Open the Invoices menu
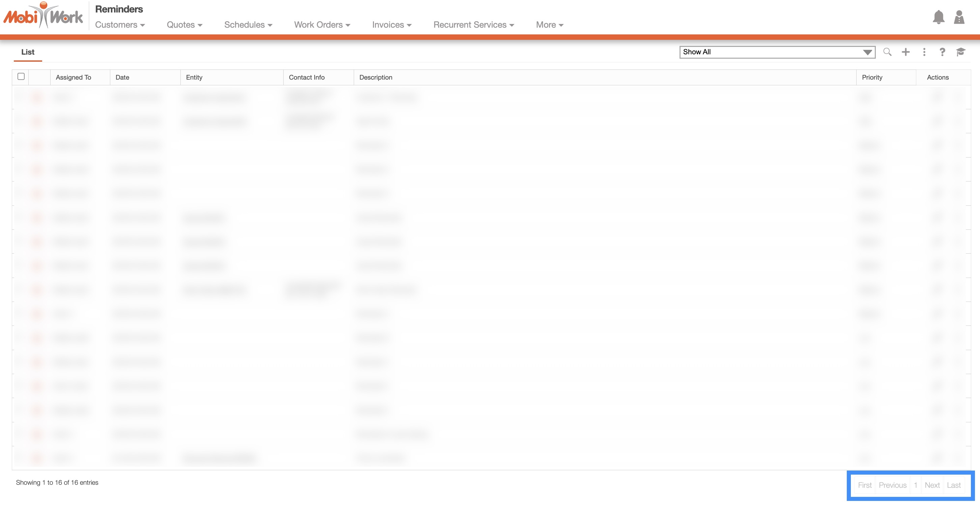Image resolution: width=980 pixels, height=508 pixels. pos(392,25)
